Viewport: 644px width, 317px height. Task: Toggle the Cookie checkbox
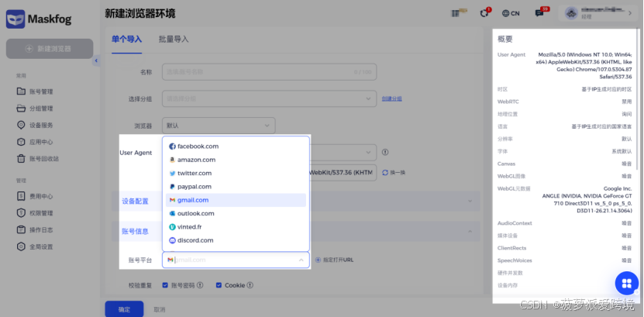(219, 285)
